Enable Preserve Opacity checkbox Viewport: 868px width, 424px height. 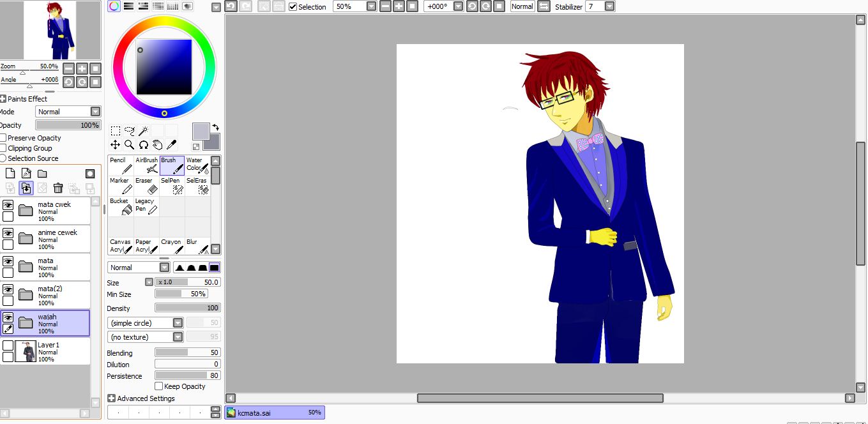click(3, 138)
